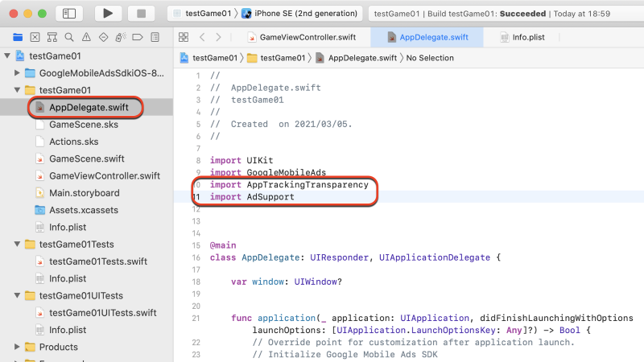Switch to Info.plist tab
This screenshot has width=644, height=362.
[522, 37]
